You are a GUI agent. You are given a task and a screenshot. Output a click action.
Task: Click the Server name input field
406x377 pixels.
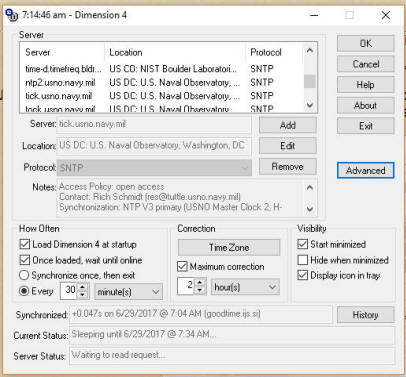tap(154, 124)
